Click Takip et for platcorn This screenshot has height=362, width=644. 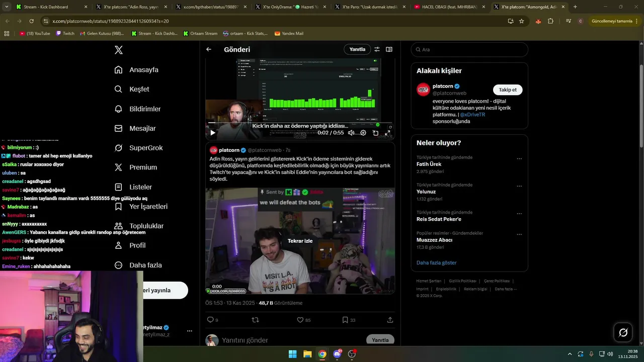point(508,89)
